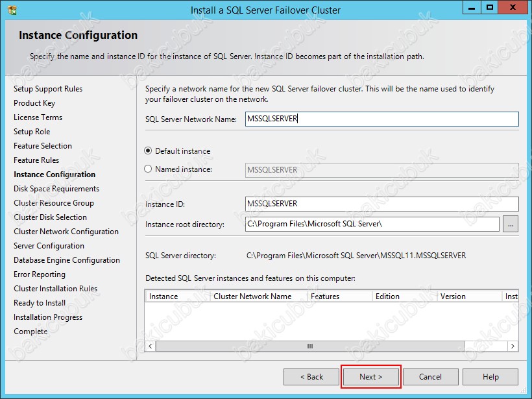532x399 pixels.
Task: Click the SQL Server setup icon in title bar
Action: click(x=12, y=10)
